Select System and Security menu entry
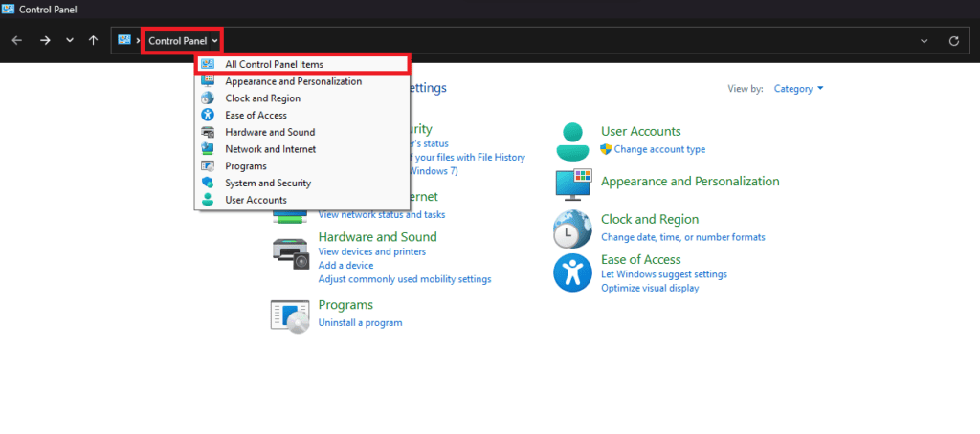This screenshot has width=980, height=434. pyautogui.click(x=267, y=183)
